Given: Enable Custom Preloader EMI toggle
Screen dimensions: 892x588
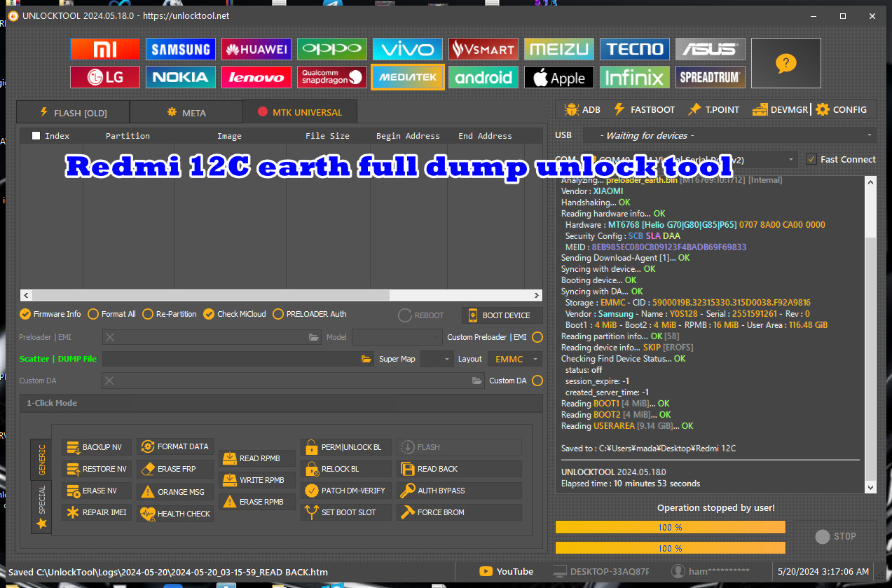Looking at the screenshot, I should [537, 337].
